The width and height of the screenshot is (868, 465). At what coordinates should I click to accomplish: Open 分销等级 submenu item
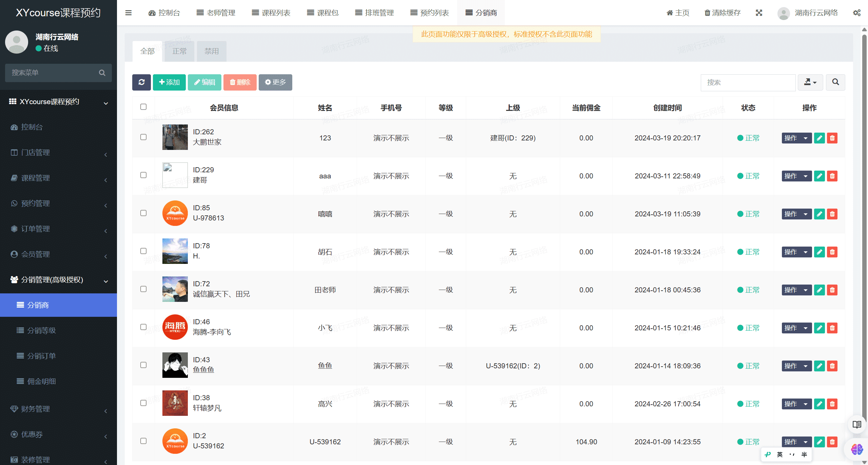(x=58, y=331)
